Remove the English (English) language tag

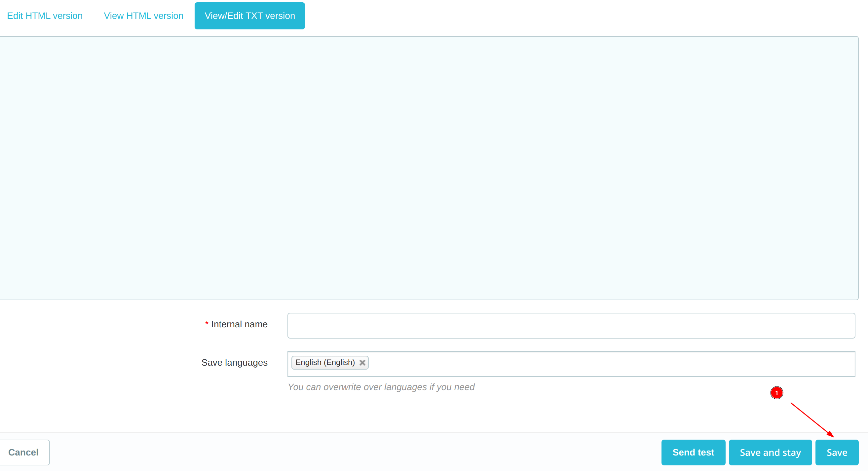click(362, 363)
